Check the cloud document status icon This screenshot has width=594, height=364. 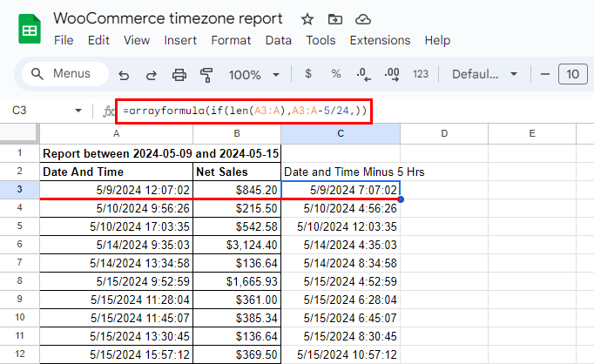tap(364, 19)
